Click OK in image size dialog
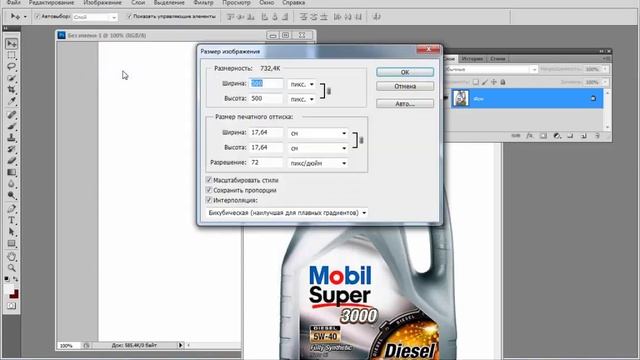 (405, 72)
